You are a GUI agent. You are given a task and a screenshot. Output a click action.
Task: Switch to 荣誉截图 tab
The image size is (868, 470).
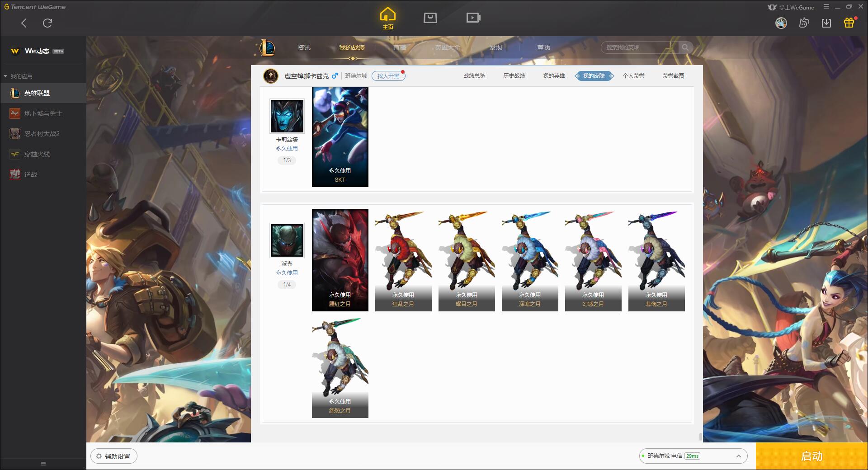point(673,76)
